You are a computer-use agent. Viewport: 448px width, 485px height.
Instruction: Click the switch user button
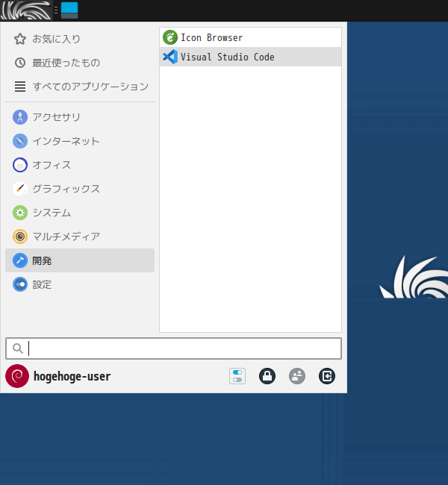[x=297, y=376]
